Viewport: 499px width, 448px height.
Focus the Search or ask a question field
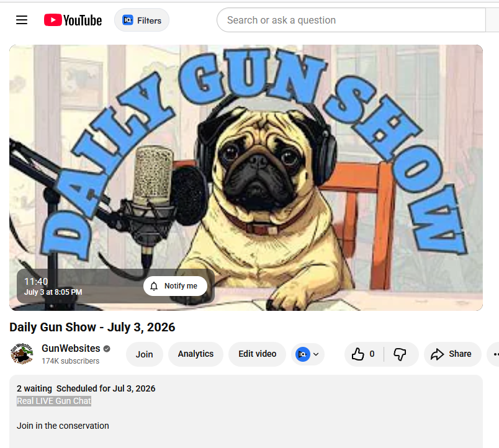[x=351, y=20]
